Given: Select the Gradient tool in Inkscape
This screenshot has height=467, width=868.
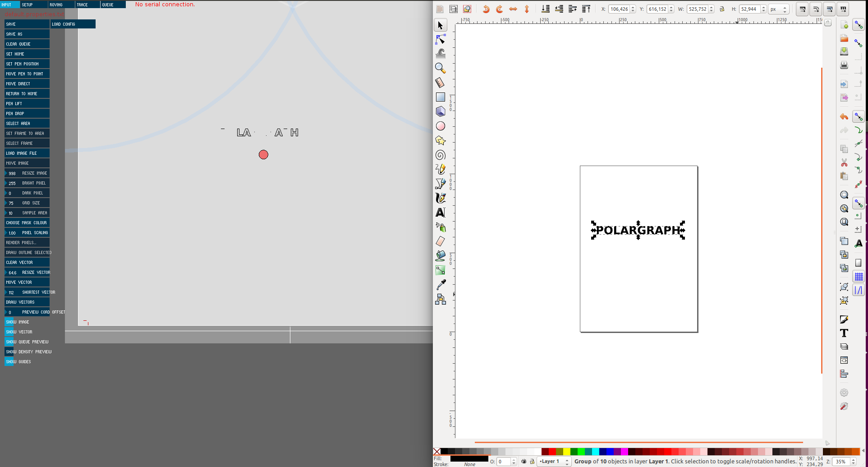Looking at the screenshot, I should (441, 270).
